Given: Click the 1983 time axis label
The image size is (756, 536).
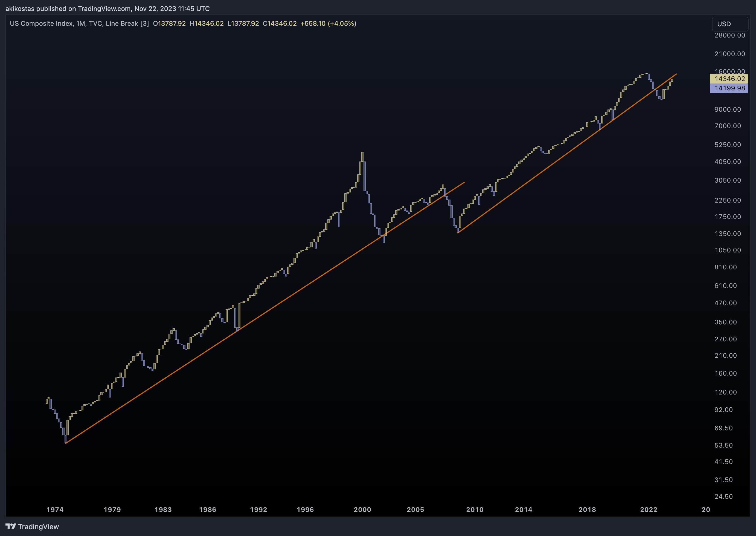Looking at the screenshot, I should (163, 509).
